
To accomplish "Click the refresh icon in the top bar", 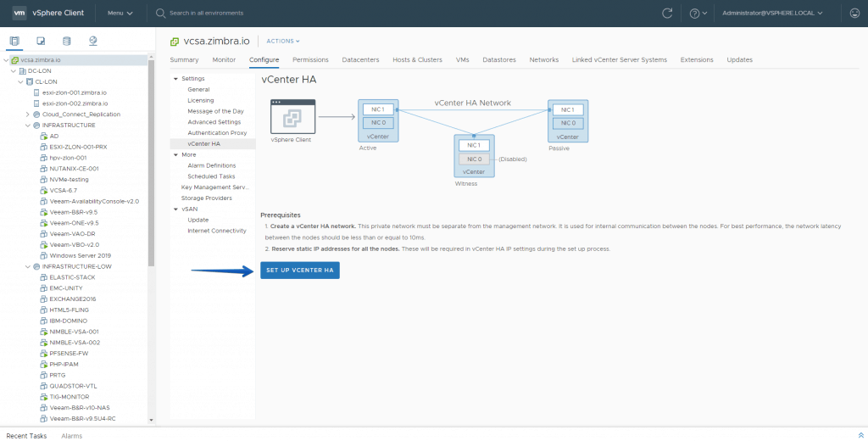I will coord(667,14).
